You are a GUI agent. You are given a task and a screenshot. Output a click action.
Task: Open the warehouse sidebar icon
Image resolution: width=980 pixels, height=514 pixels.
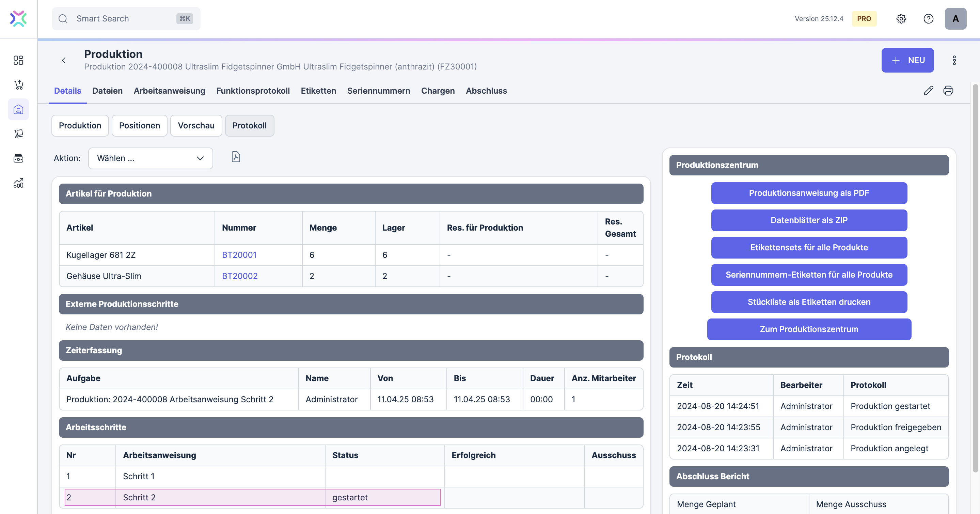coord(18,110)
